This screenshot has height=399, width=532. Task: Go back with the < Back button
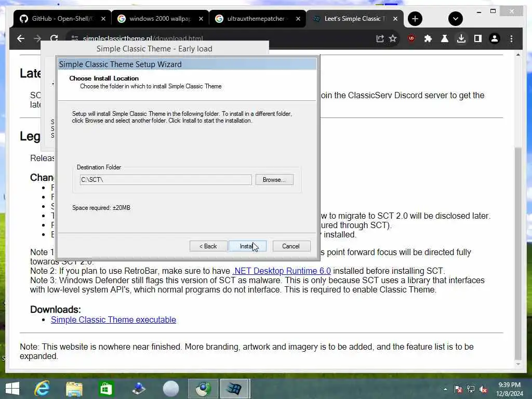click(208, 246)
